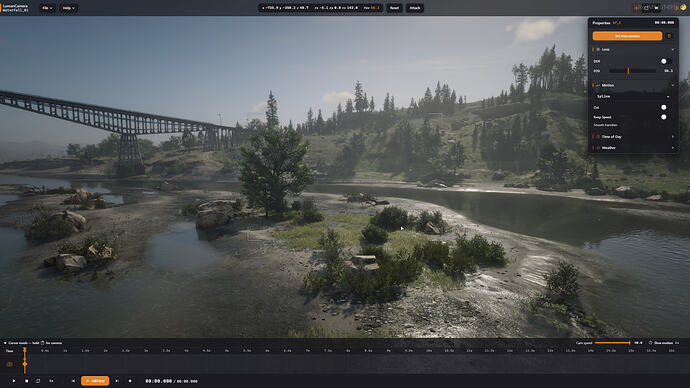Jump to the next keyframe

click(x=117, y=381)
